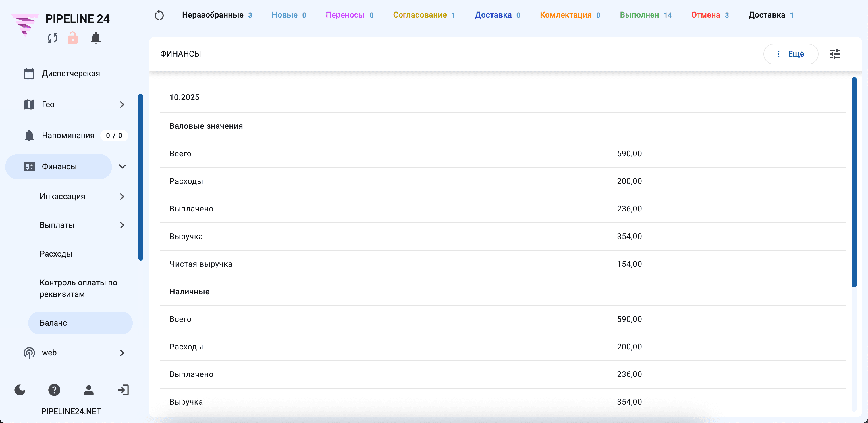This screenshot has width=868, height=423.
Task: Click the sync arrows icon under the logo
Action: (53, 38)
